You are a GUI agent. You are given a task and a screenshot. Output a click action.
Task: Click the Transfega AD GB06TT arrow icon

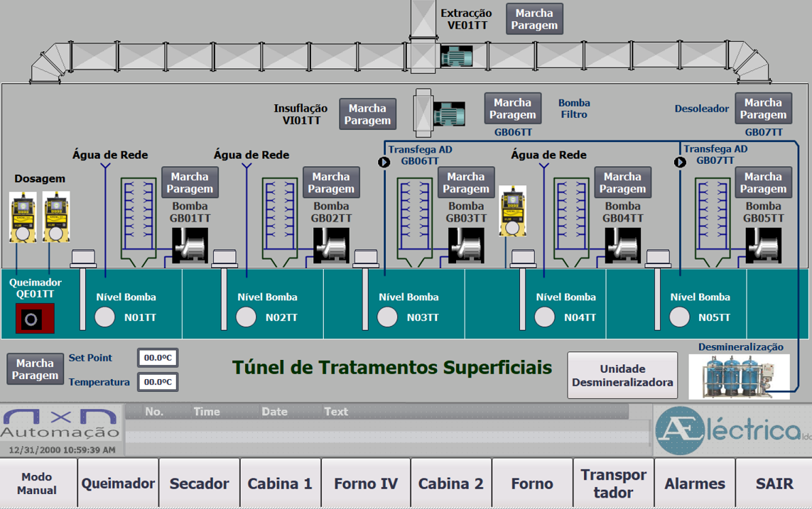coord(384,162)
